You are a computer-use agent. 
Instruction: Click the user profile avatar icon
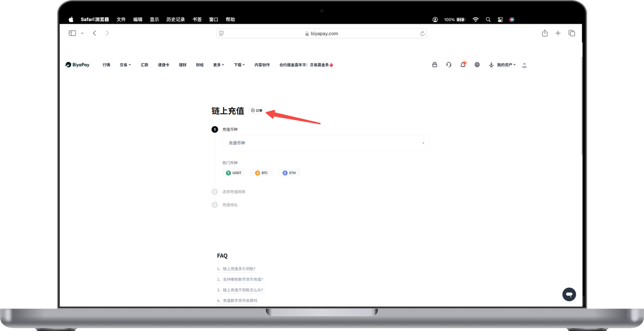[x=524, y=65]
